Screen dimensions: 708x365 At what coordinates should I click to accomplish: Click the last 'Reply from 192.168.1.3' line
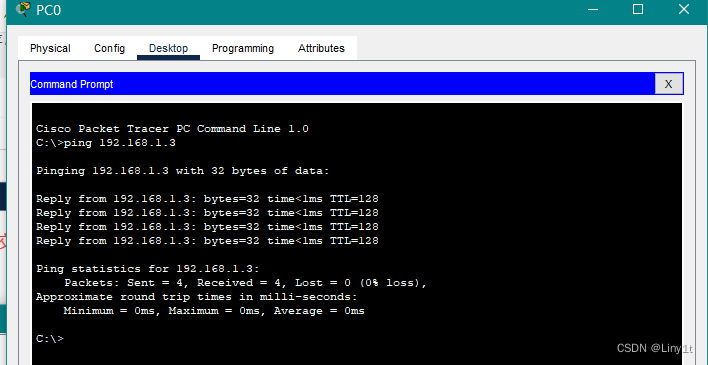(207, 241)
